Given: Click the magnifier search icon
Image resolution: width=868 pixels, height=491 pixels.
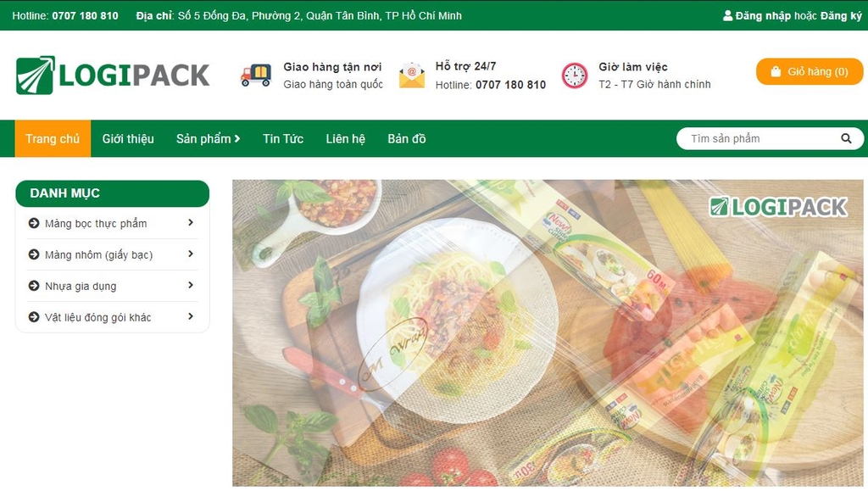Looking at the screenshot, I should pos(846,138).
